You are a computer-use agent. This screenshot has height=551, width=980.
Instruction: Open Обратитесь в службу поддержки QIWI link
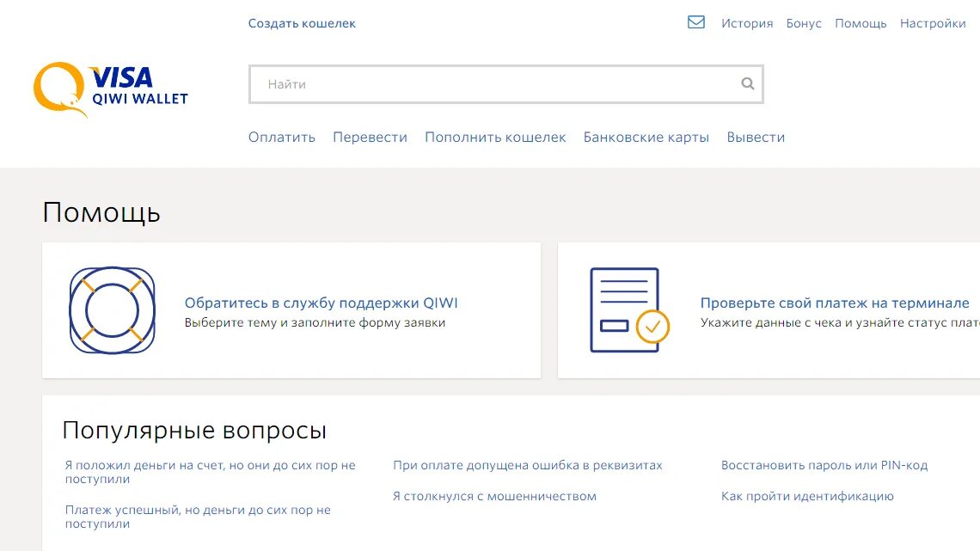coord(322,303)
